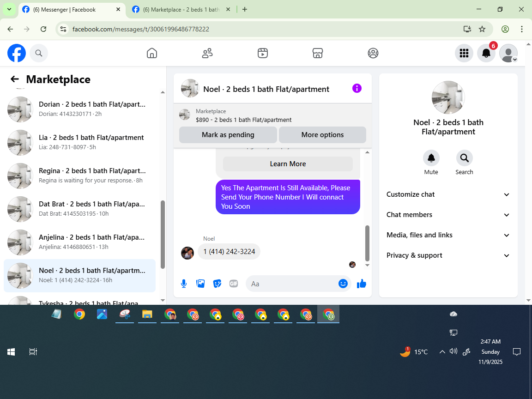Click the browser address bar URL
This screenshot has height=399, width=532.
[x=140, y=29]
